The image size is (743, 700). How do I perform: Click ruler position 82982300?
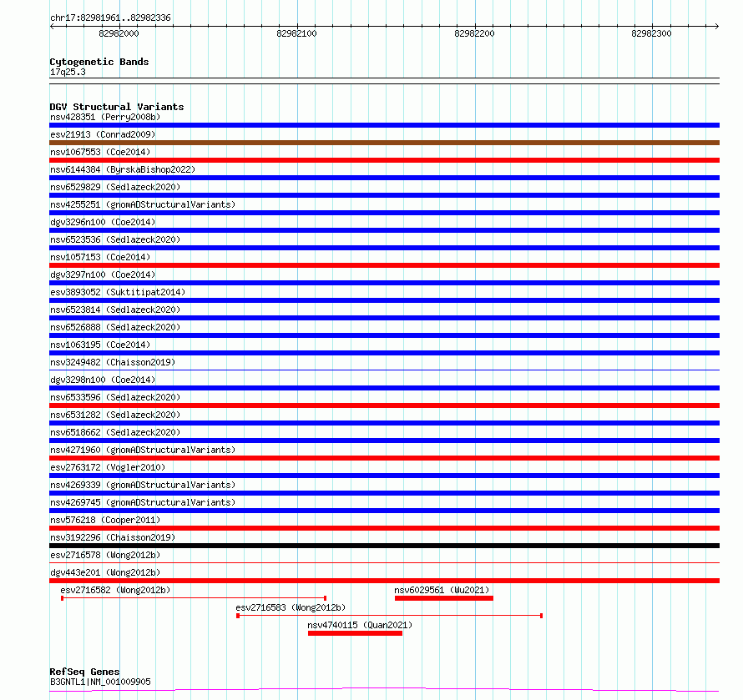651,33
